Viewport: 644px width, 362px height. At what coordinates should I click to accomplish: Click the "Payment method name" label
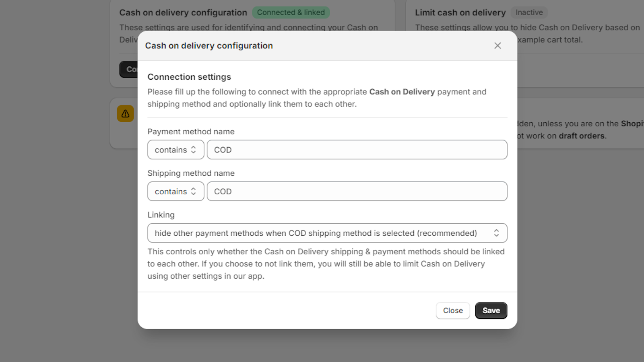point(191,132)
